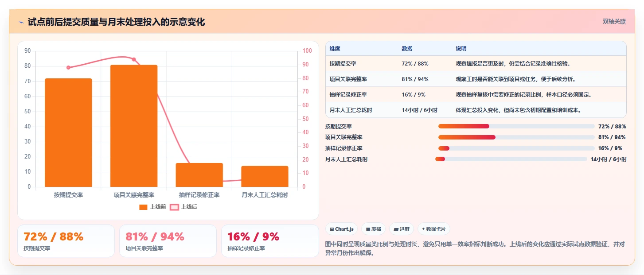Viewport: 644px width, 275px height.
Task: Click the orange bar for 月末人工汇总耗时
Action: (x=265, y=176)
